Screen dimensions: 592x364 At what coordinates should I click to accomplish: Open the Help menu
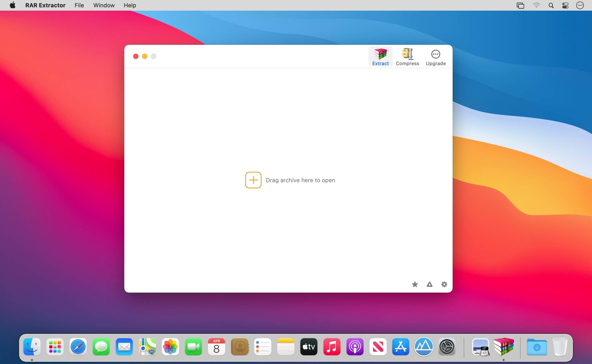[130, 5]
